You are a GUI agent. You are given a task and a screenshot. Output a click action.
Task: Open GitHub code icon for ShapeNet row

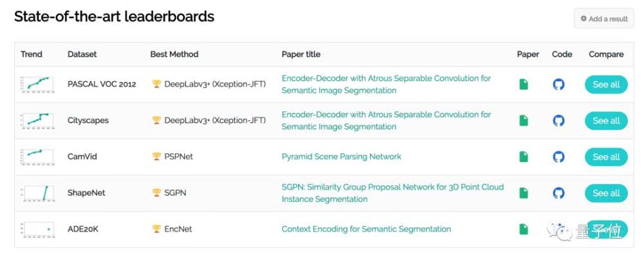pos(558,193)
